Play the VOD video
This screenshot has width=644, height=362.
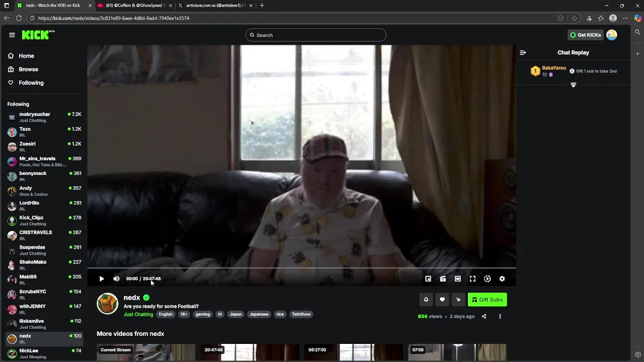pyautogui.click(x=102, y=279)
